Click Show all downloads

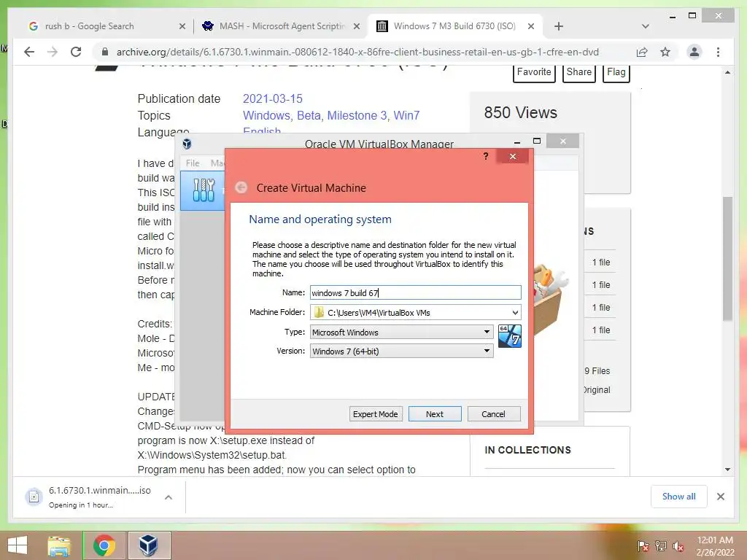pos(678,497)
